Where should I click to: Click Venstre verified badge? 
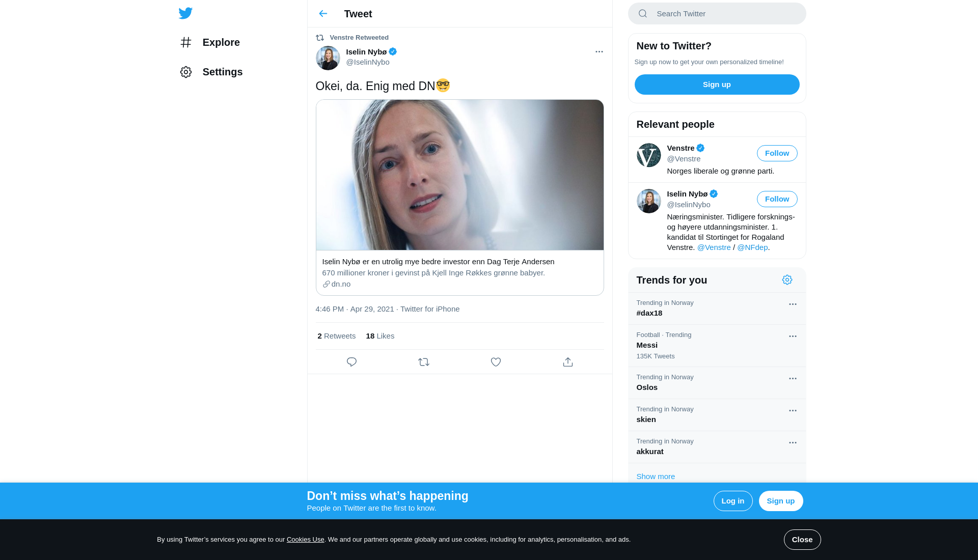pyautogui.click(x=700, y=148)
